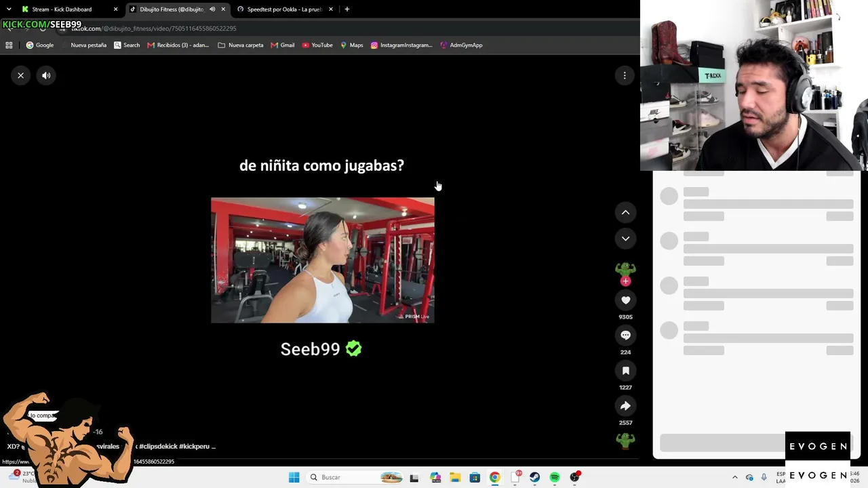This screenshot has height=488, width=868.
Task: Open the Recibidos (3) mail bookmark
Action: click(178, 45)
